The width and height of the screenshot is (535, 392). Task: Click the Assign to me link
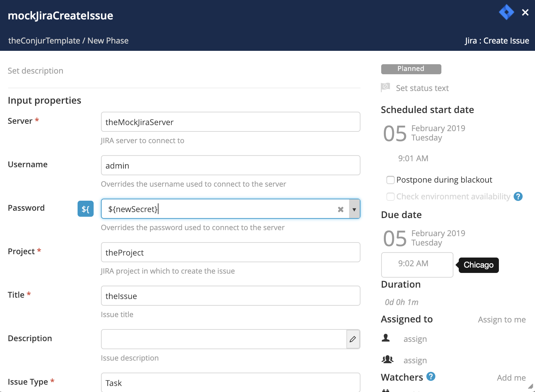point(502,320)
